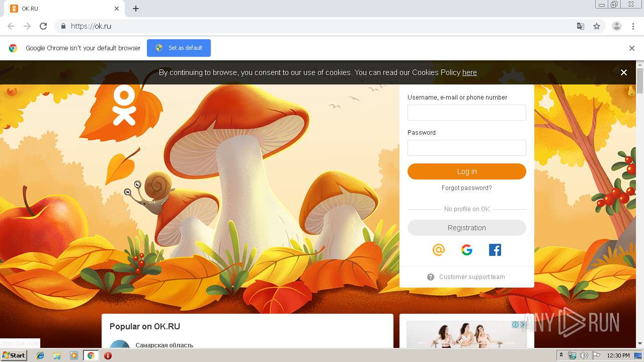Sign in with the Facebook icon
The height and width of the screenshot is (362, 644).
[495, 250]
